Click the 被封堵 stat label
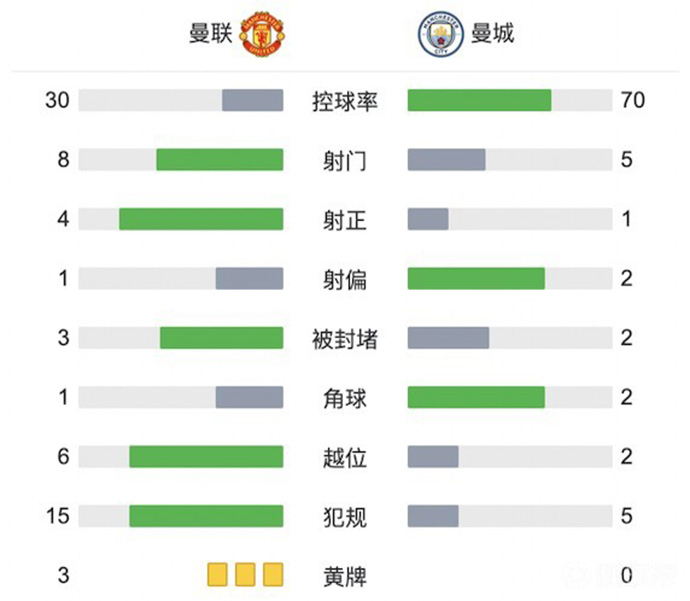The width and height of the screenshot is (690, 601). pyautogui.click(x=345, y=338)
